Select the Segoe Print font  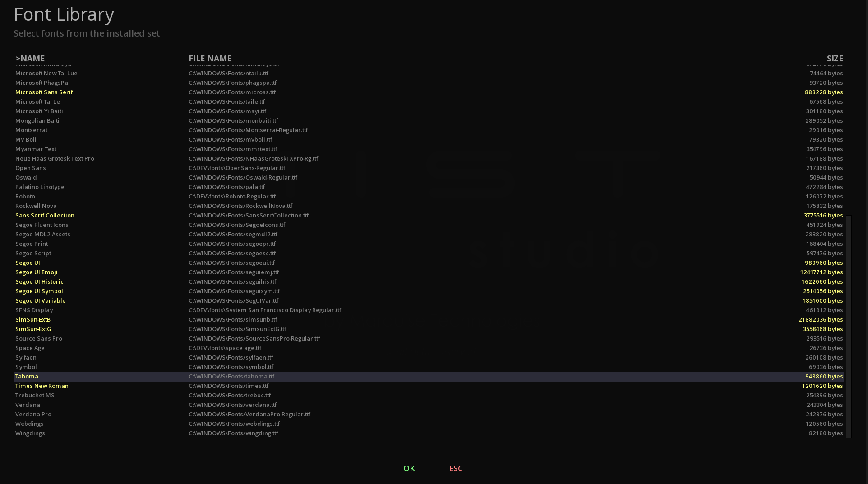click(x=429, y=244)
